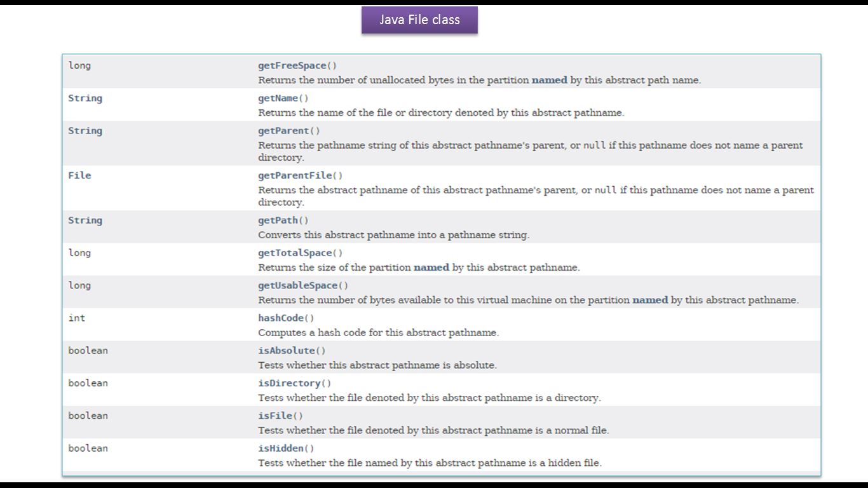Screen dimensions: 868x488
Task: Click String return type beside getPath()
Action: (85, 220)
